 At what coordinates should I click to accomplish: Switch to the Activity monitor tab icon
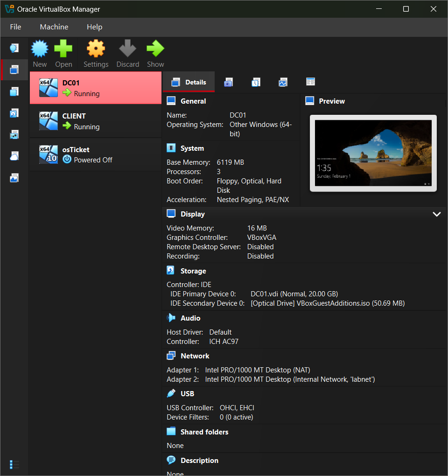point(283,82)
